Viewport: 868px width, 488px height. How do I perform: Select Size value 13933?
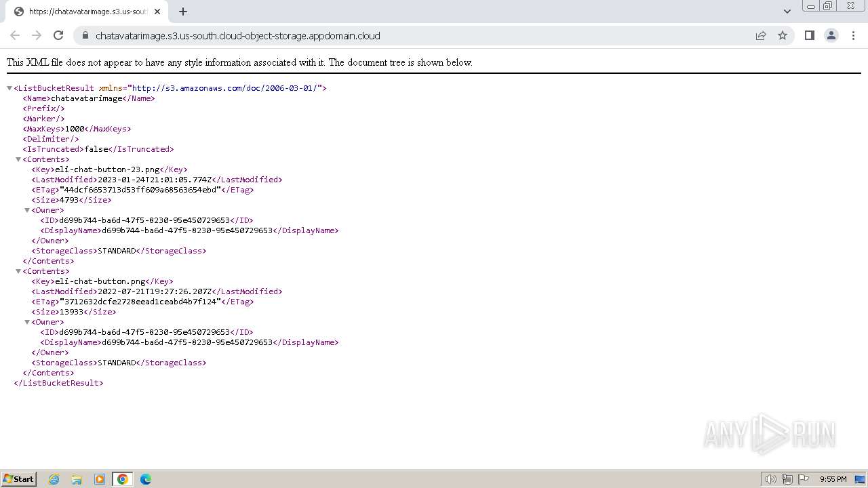point(72,312)
